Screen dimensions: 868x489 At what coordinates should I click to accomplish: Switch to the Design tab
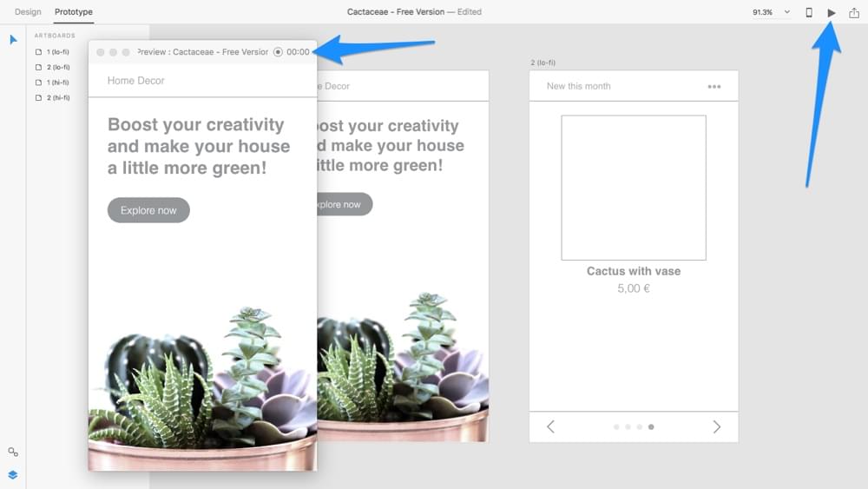tap(28, 12)
